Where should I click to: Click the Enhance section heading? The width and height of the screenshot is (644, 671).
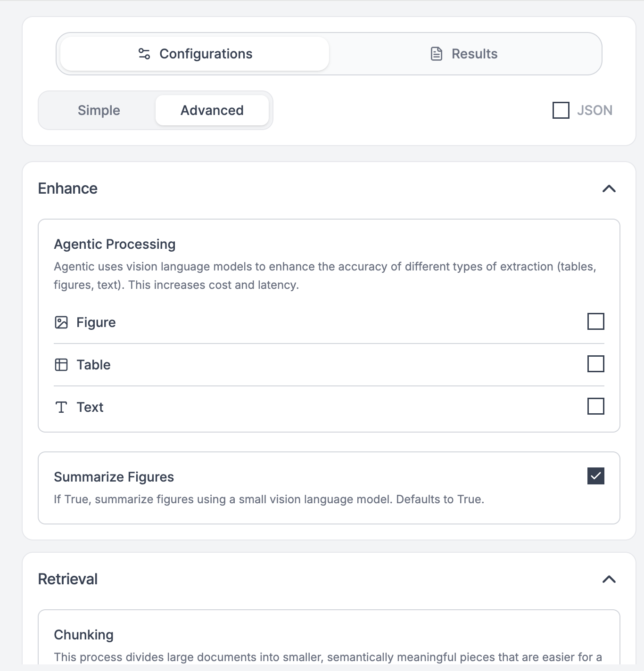[68, 188]
